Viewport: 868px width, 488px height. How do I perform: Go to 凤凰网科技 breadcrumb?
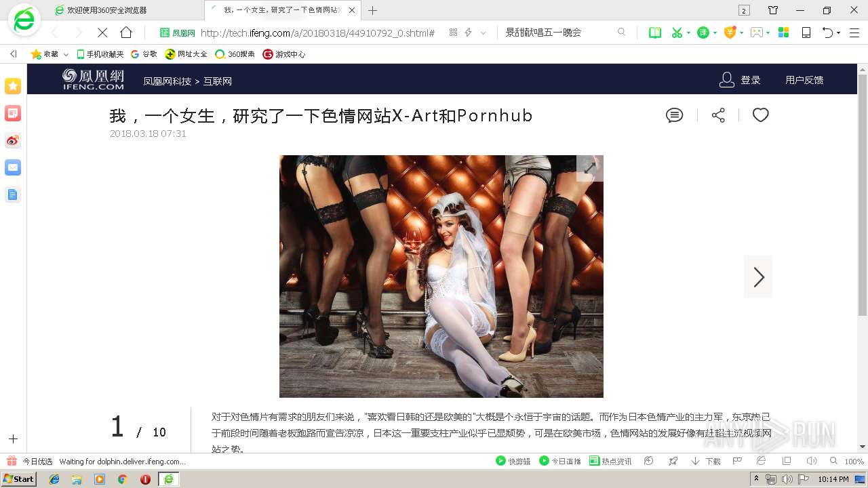pyautogui.click(x=167, y=81)
